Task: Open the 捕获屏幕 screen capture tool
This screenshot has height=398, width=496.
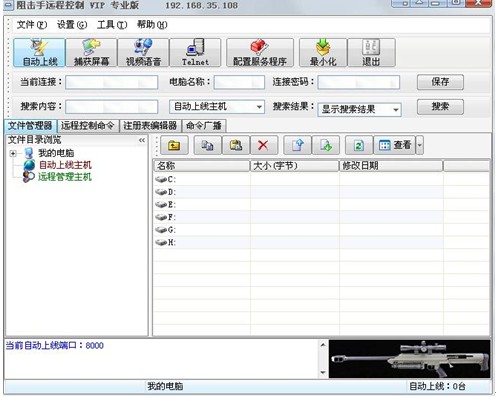Action: point(91,53)
